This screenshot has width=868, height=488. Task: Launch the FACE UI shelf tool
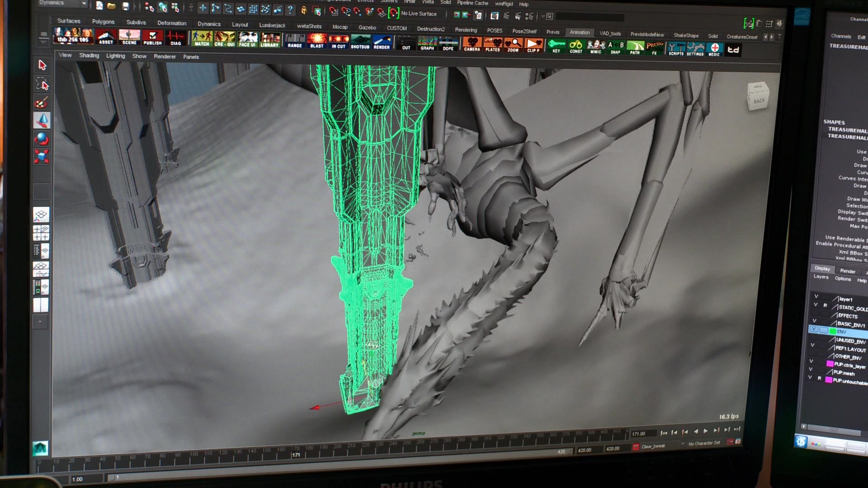(247, 40)
